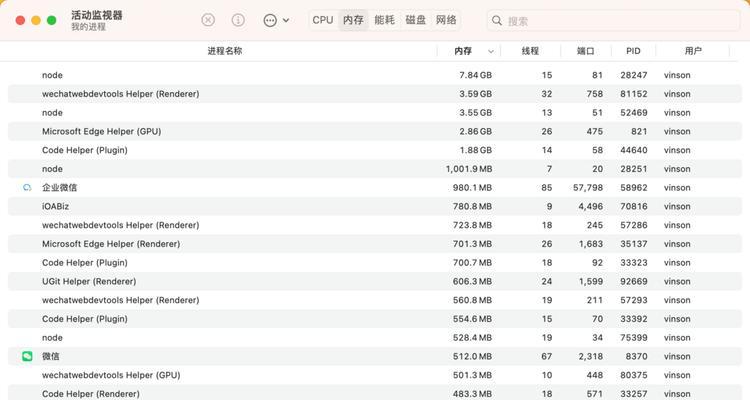Switch to the 能耗 tab
The image size is (750, 400).
tap(385, 20)
